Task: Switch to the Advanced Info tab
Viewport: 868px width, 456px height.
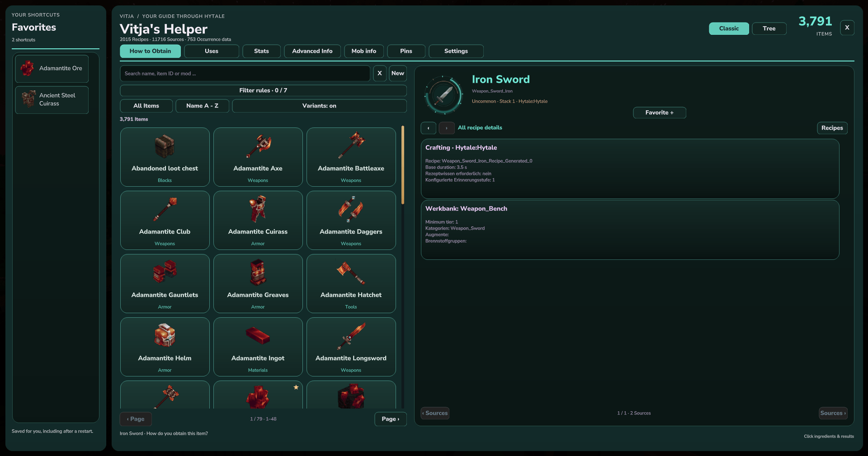Action: [312, 51]
